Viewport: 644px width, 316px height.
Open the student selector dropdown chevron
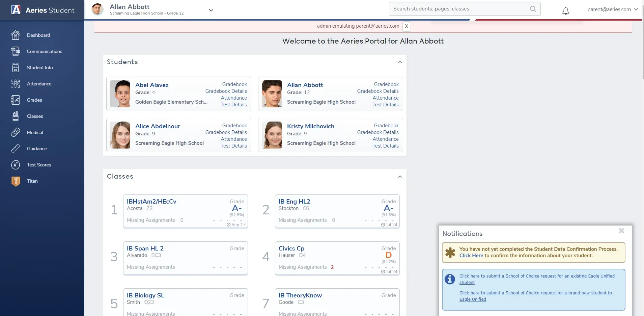[x=211, y=10]
